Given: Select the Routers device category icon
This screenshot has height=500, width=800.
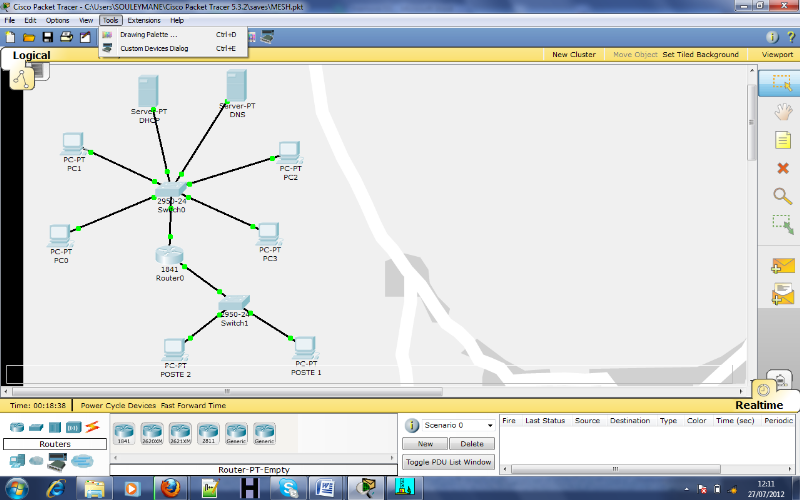Looking at the screenshot, I should 17,427.
